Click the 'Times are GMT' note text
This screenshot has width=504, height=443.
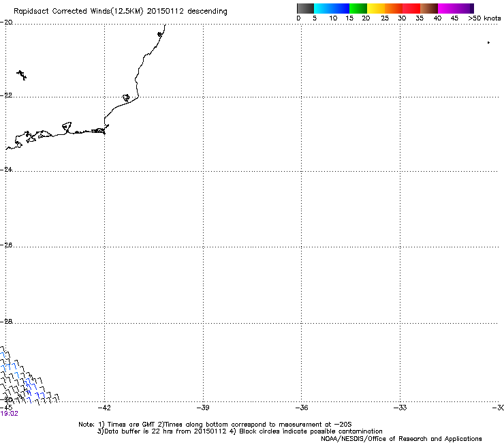pos(131,425)
